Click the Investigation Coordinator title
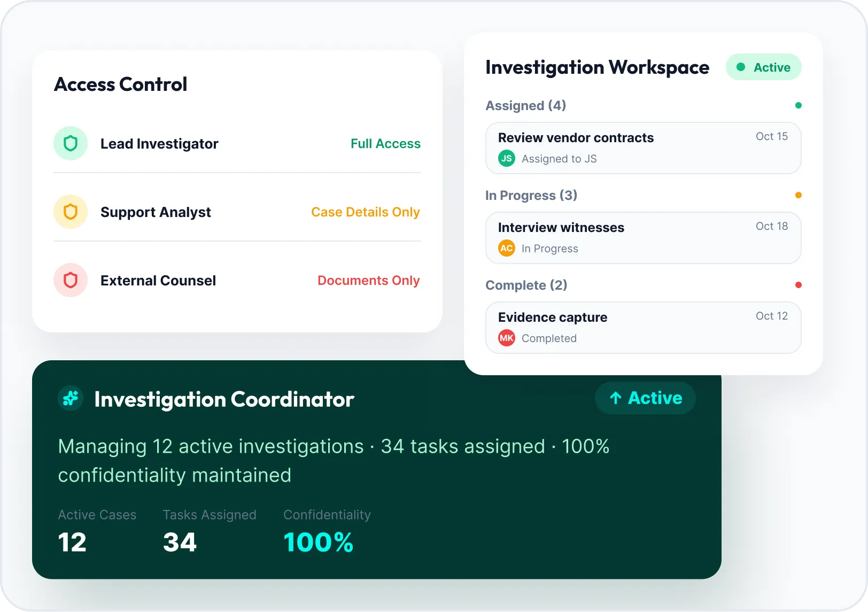The height and width of the screenshot is (612, 868). coord(224,399)
